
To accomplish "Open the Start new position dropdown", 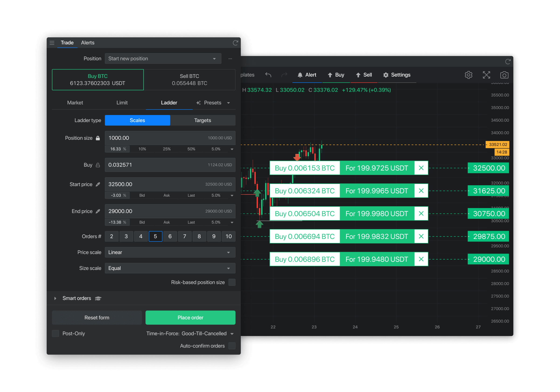I will point(163,59).
